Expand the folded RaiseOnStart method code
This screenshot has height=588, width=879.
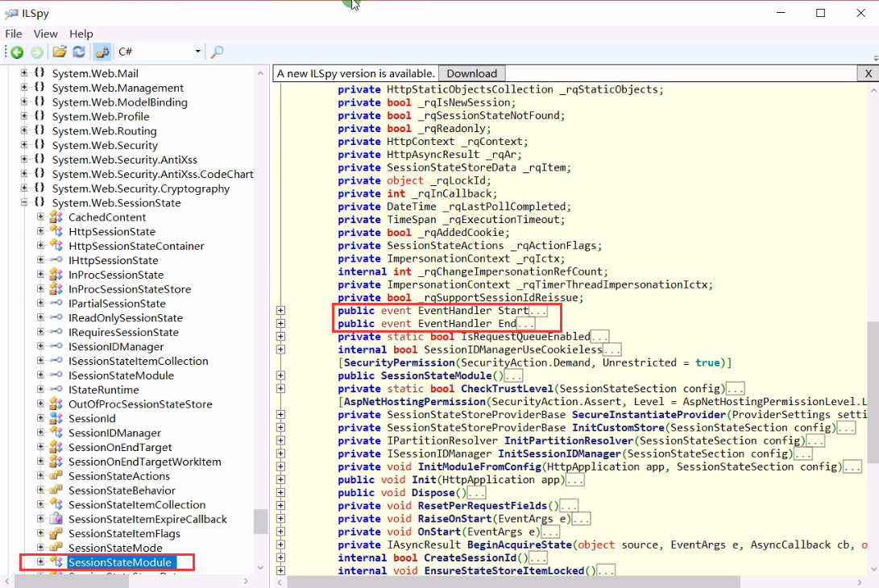click(x=280, y=519)
